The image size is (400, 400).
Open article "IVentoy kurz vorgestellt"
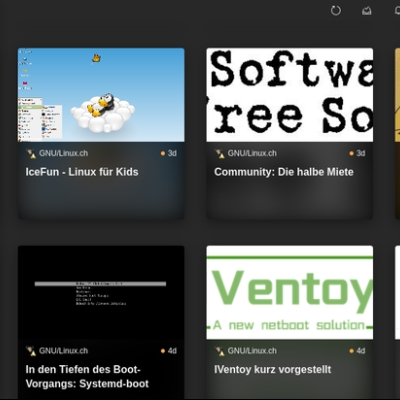click(273, 370)
